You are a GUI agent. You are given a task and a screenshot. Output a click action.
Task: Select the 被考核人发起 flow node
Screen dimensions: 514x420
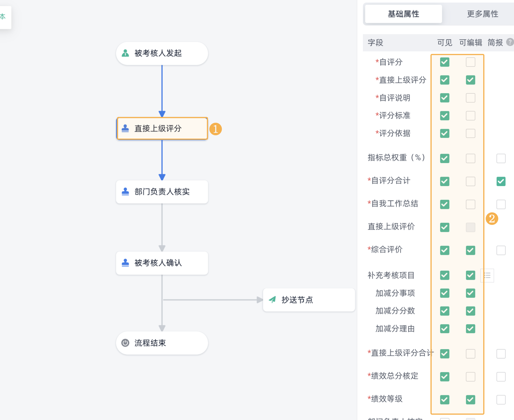(x=162, y=53)
